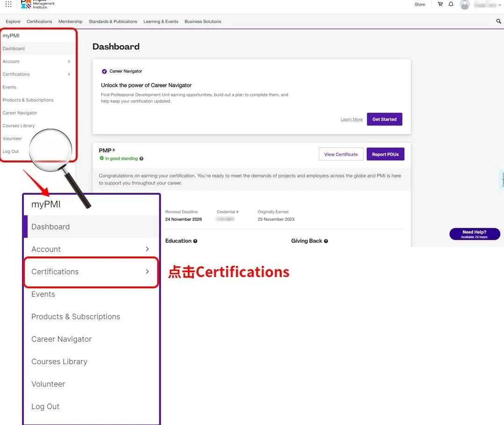This screenshot has width=504, height=425.
Task: Click the 25 November 2023 earned date
Action: pyautogui.click(x=276, y=219)
